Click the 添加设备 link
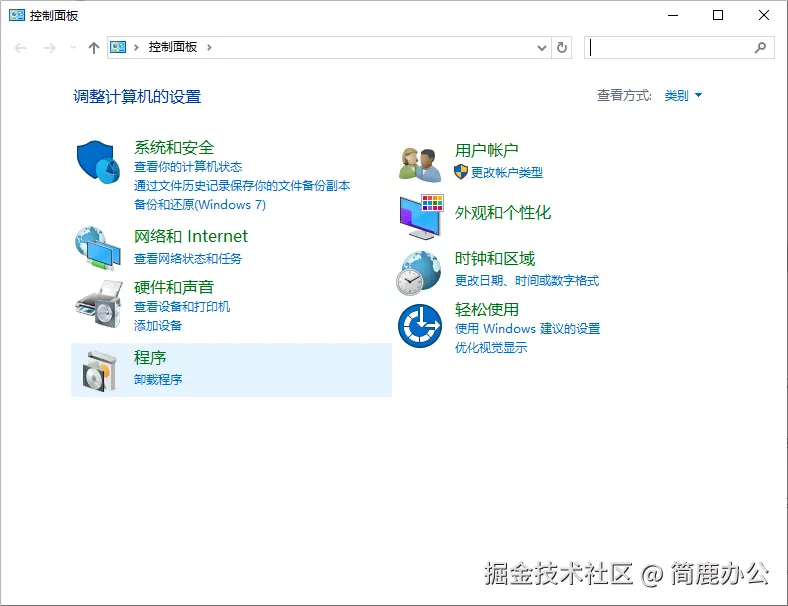Viewport: 788px width, 606px height. (158, 326)
